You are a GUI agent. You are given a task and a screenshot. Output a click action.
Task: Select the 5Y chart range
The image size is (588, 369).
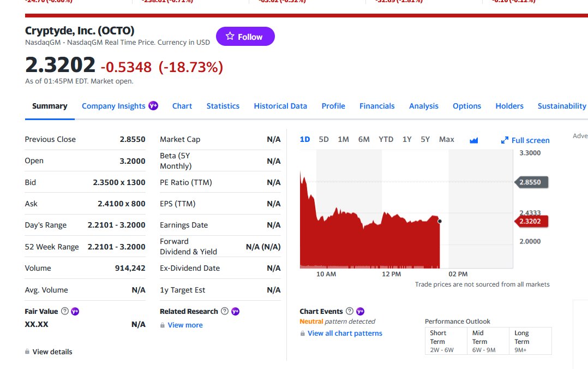pos(425,139)
